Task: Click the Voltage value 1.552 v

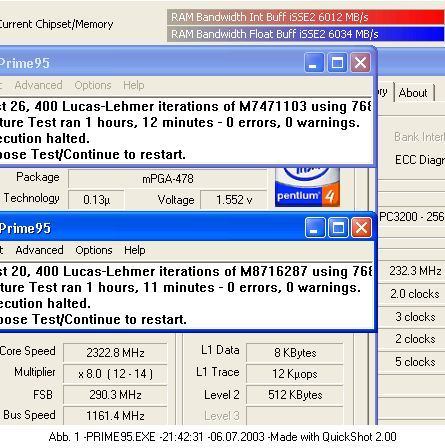Action: (x=234, y=200)
